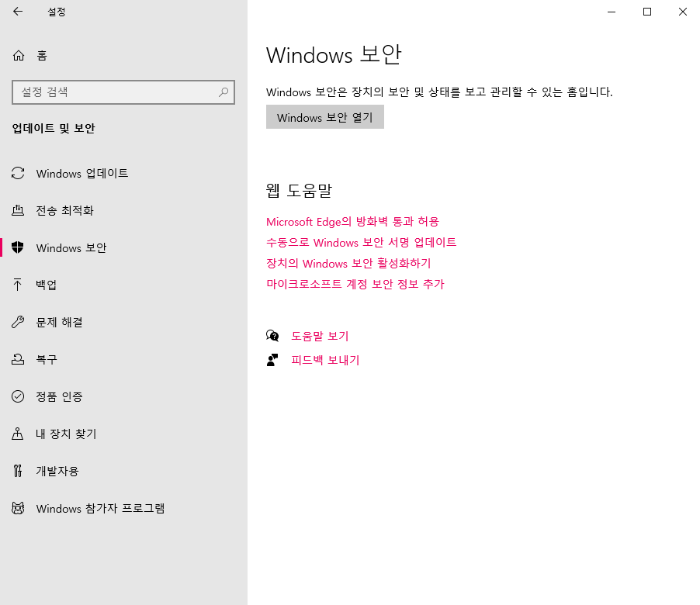Click the Windows 업데이트 sync icon
Screen dimensions: 700x605
(x=18, y=173)
